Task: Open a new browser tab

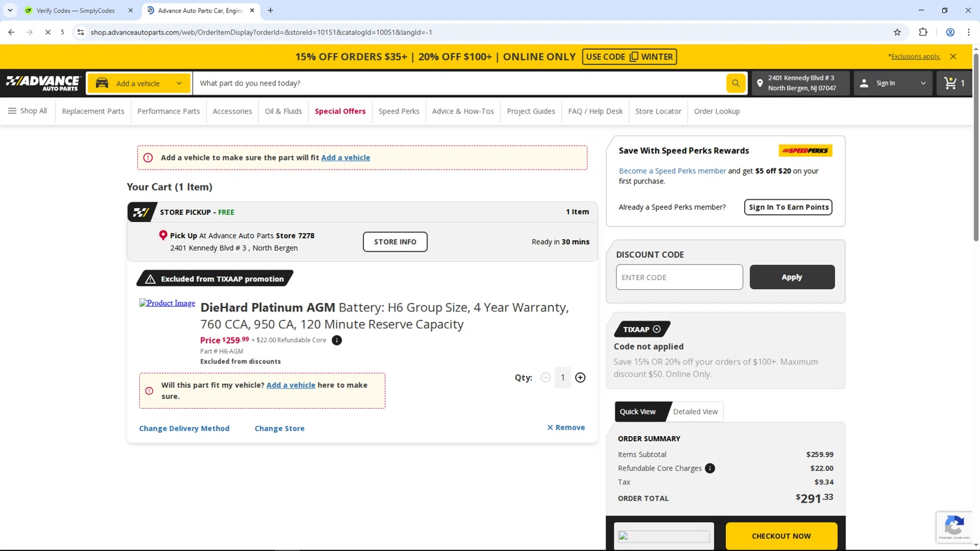Action: [270, 10]
